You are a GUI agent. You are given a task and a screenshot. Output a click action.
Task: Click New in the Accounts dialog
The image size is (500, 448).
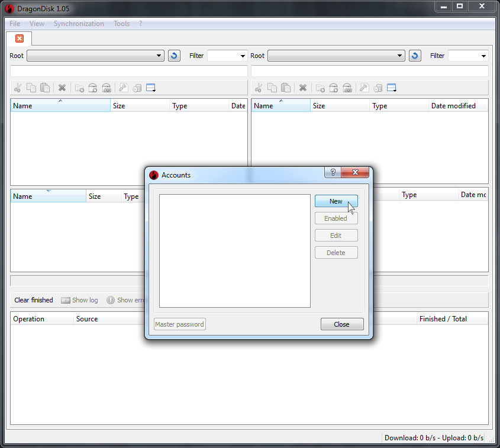pos(336,201)
